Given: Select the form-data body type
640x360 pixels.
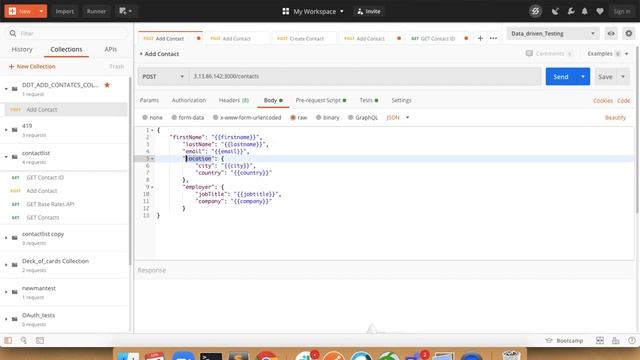Looking at the screenshot, I should (174, 118).
